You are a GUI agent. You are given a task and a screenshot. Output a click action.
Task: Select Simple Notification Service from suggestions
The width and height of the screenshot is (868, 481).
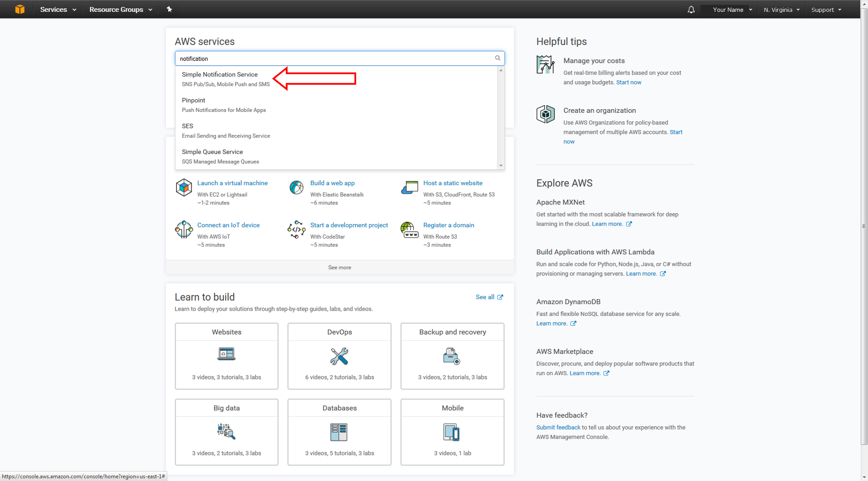[336, 79]
